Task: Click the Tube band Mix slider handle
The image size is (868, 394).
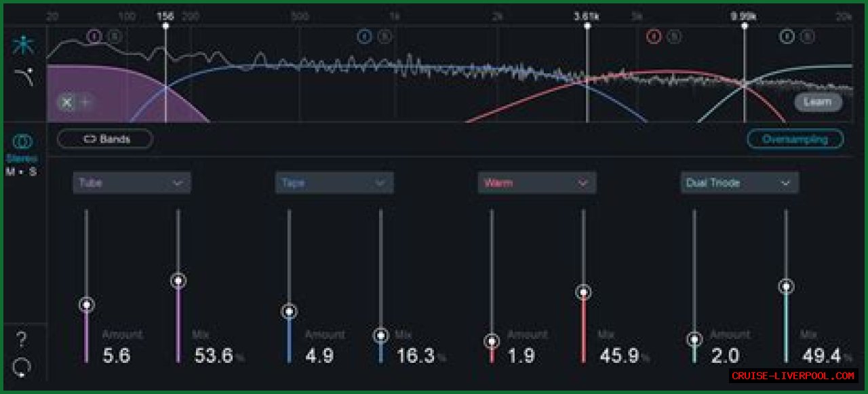Action: 178,280
